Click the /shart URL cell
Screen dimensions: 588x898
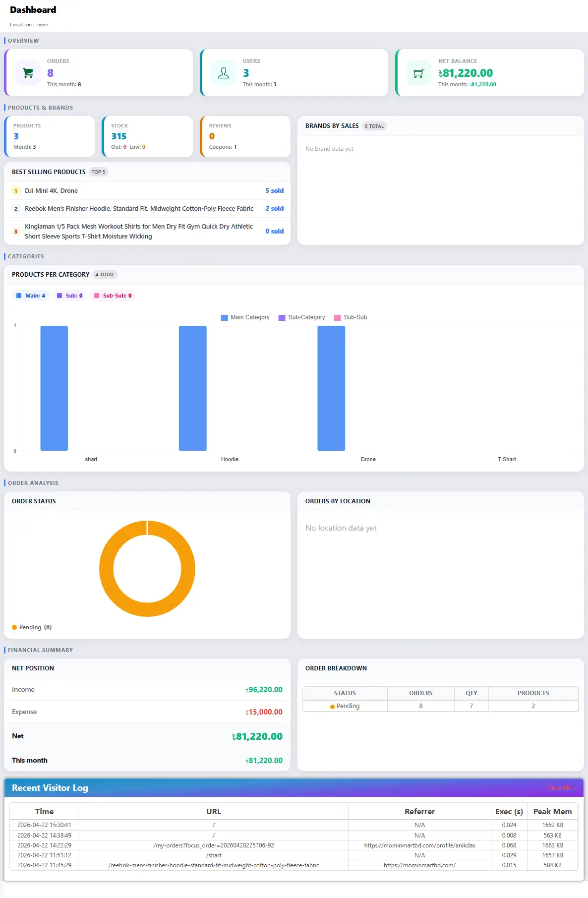coord(214,855)
